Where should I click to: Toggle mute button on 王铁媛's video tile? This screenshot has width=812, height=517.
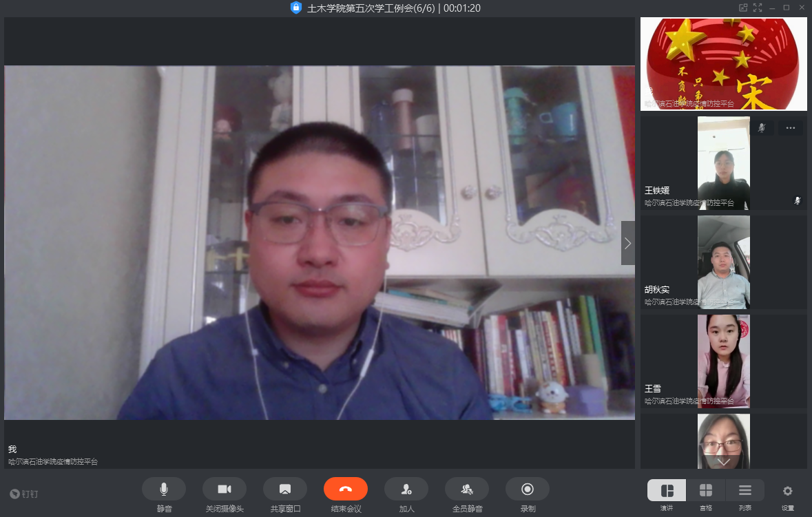coord(762,128)
